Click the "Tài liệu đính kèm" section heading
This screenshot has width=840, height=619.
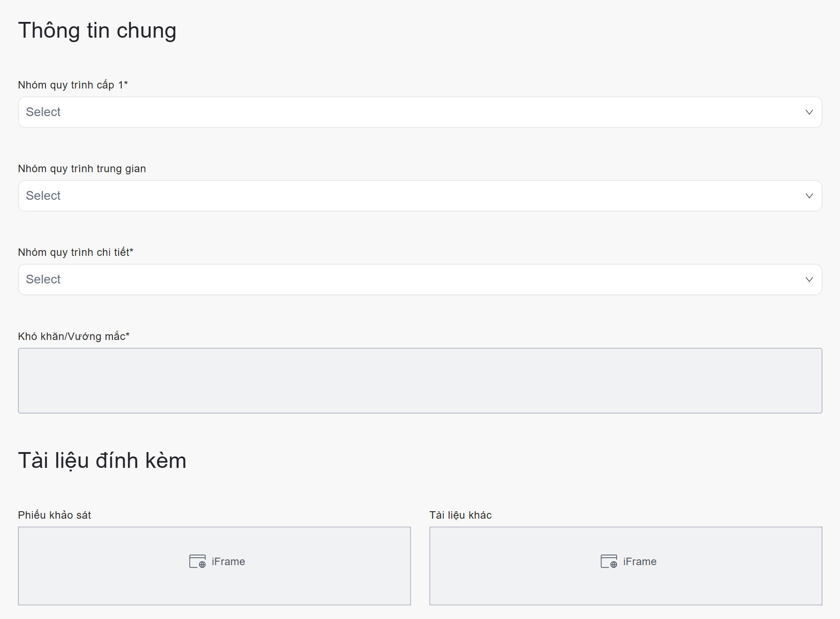[102, 460]
